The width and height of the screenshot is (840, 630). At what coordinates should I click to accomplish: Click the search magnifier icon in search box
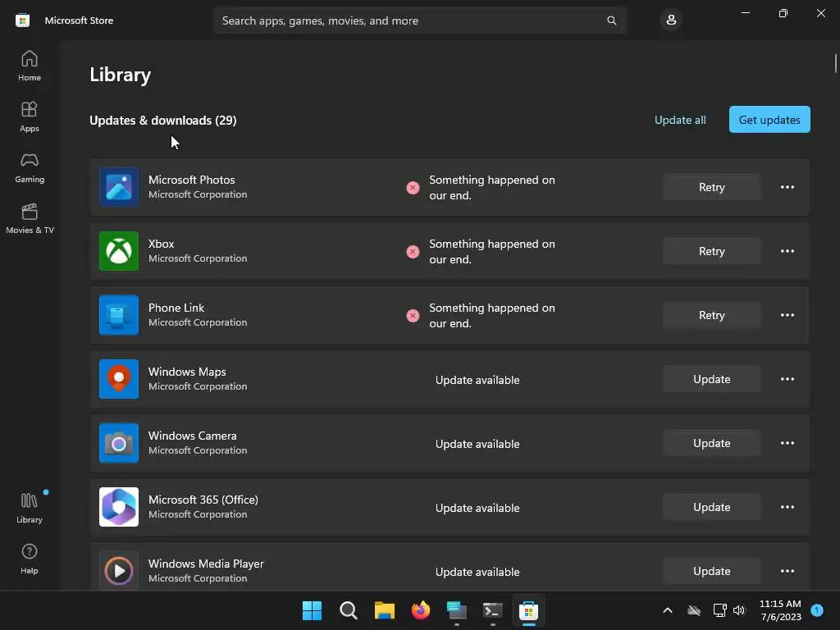(x=611, y=21)
